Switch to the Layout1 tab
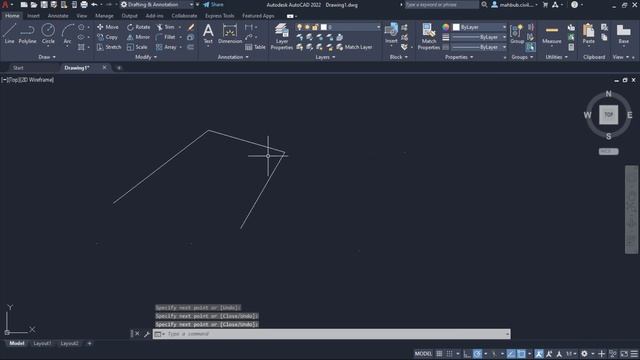 coord(42,344)
